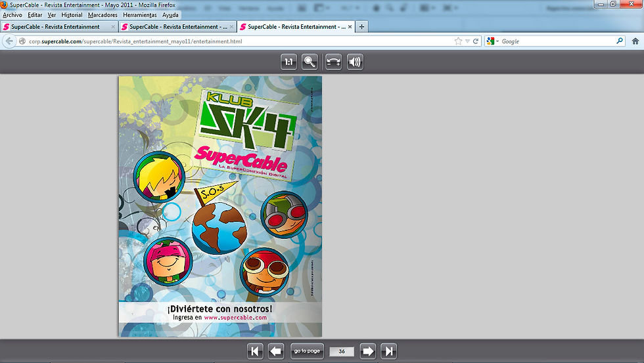
Task: Open the Marcadores menu
Action: click(103, 14)
